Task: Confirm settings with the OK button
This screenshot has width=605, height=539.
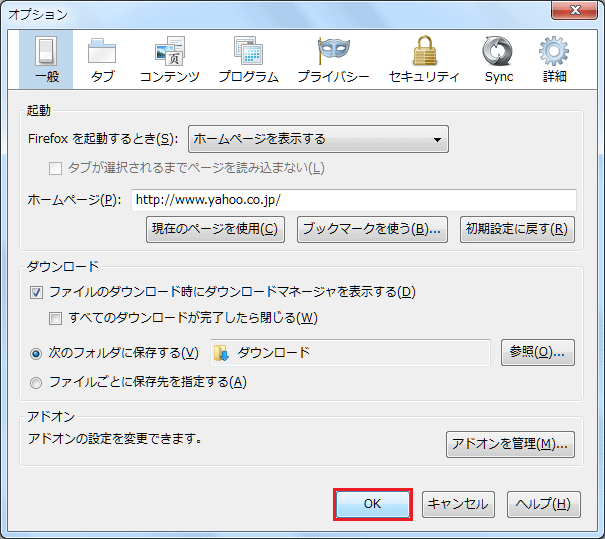Action: (x=372, y=504)
